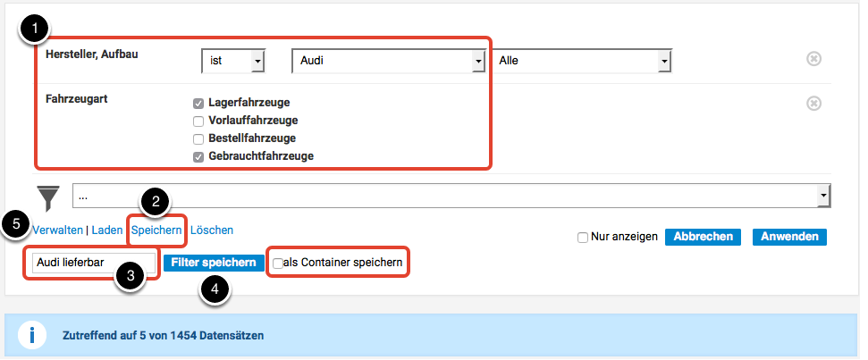Click the blue info icon
The image size is (868, 360).
coord(33,335)
